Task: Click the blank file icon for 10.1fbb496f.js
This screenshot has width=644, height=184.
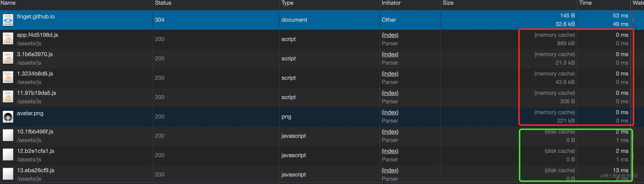Action: [x=8, y=136]
